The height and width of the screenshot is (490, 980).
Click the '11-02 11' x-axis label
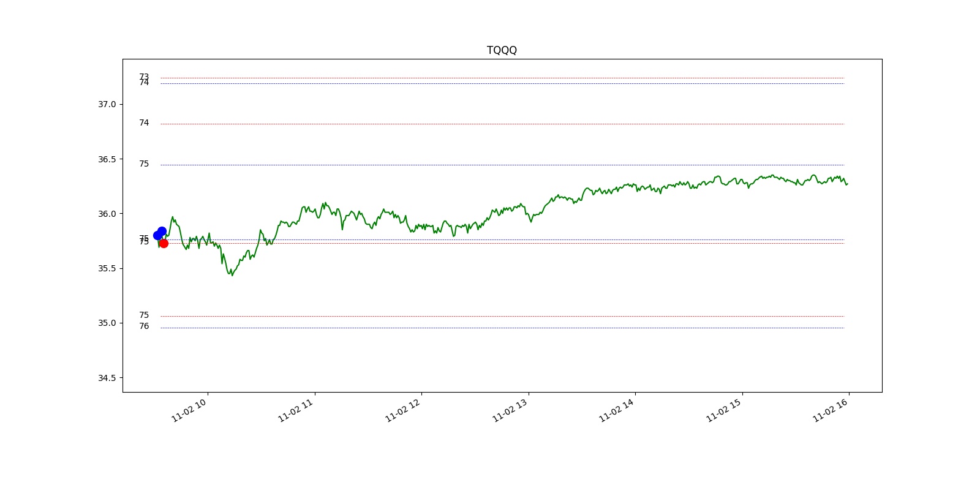[296, 410]
